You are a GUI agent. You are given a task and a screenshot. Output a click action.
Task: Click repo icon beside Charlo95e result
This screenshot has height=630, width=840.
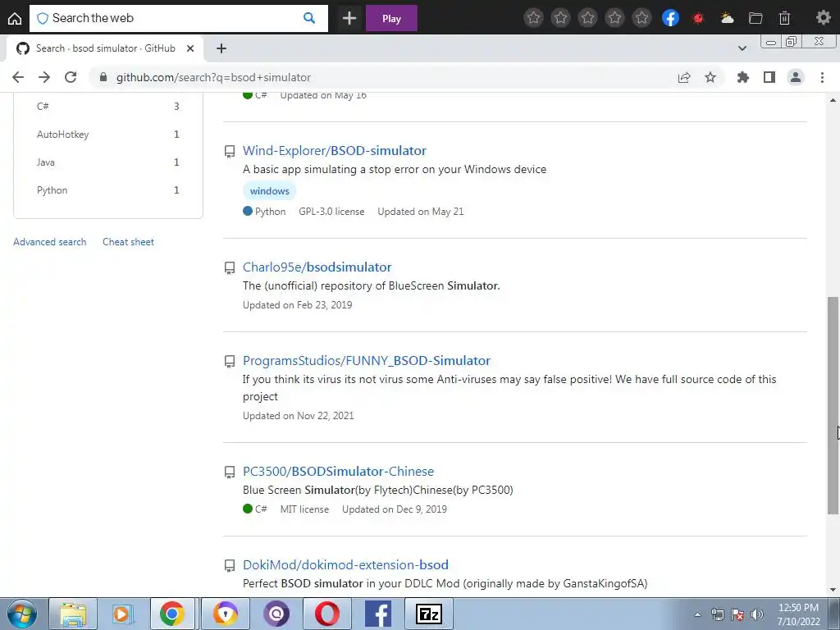click(230, 268)
